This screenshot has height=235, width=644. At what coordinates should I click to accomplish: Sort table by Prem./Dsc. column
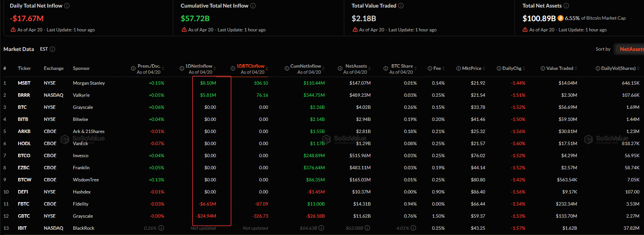[x=163, y=68]
